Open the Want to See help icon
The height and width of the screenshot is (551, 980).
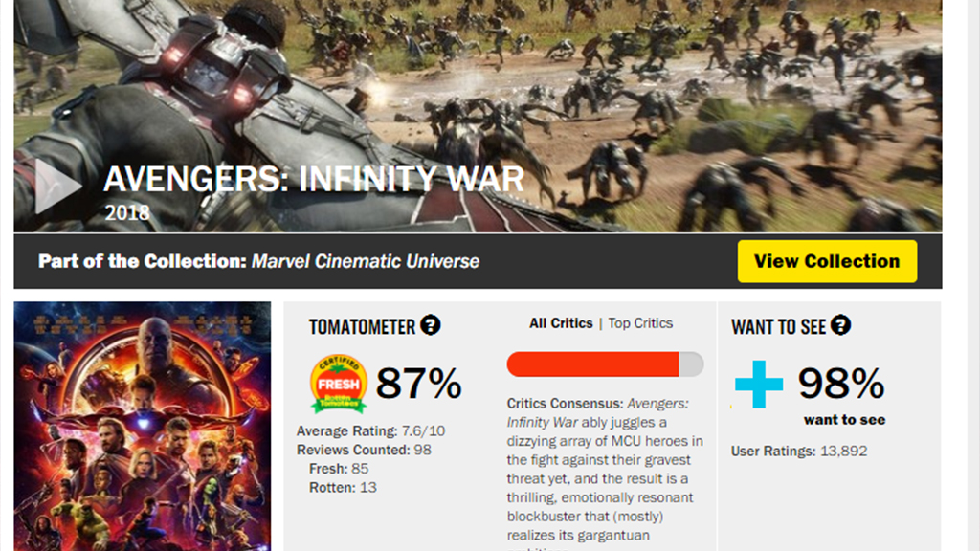point(839,325)
